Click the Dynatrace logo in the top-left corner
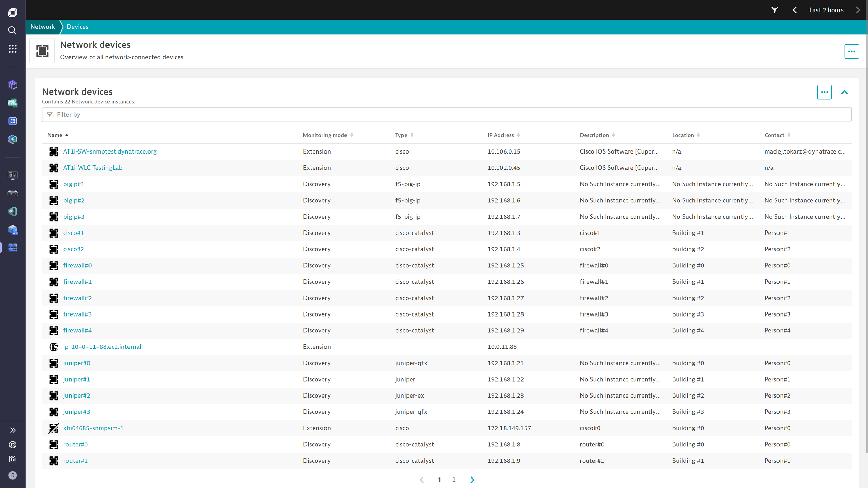 click(x=13, y=12)
